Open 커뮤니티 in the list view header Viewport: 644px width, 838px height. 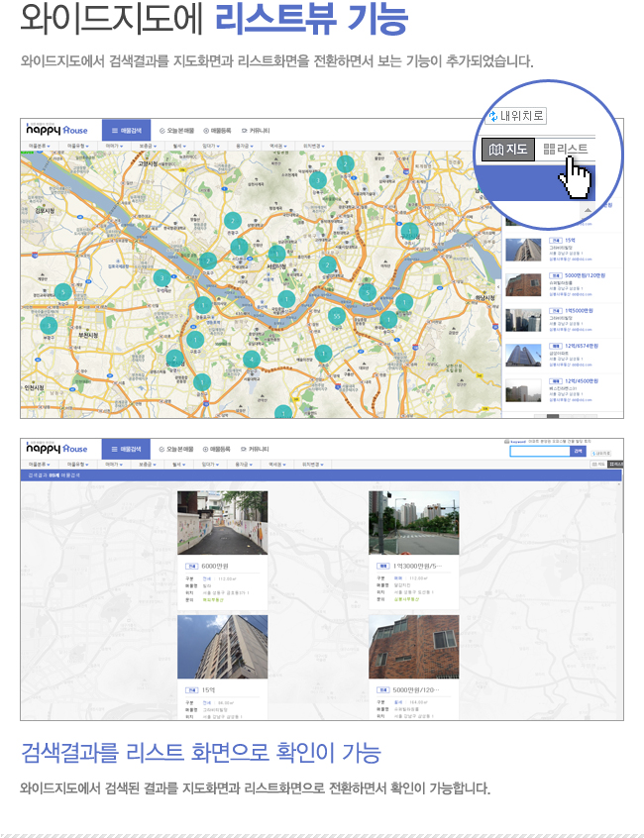pyautogui.click(x=256, y=449)
